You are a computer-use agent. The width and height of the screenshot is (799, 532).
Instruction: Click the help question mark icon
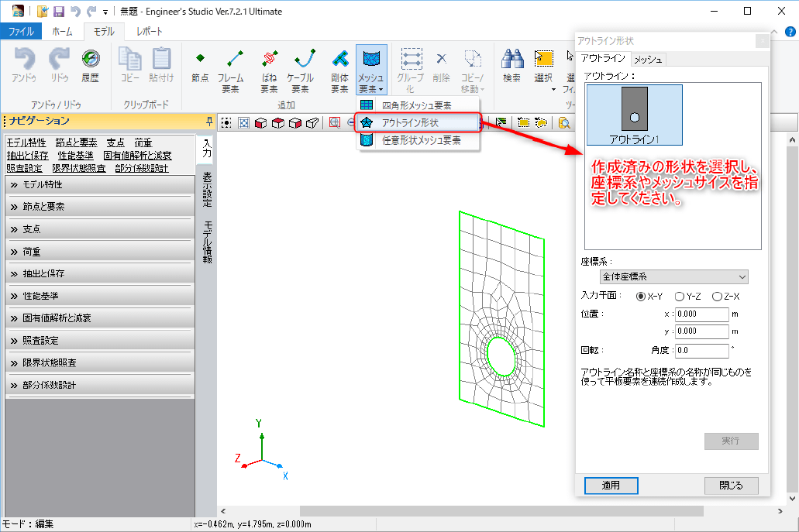pos(790,32)
